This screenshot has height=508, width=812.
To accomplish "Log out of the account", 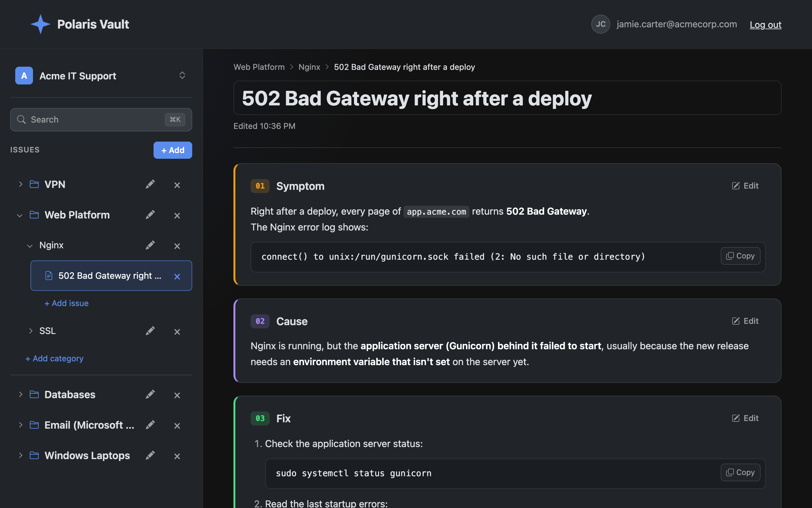I will (x=765, y=24).
